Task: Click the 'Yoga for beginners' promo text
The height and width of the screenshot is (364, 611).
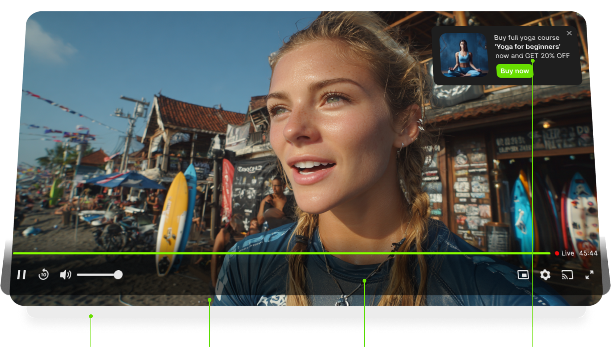Action: click(x=527, y=47)
